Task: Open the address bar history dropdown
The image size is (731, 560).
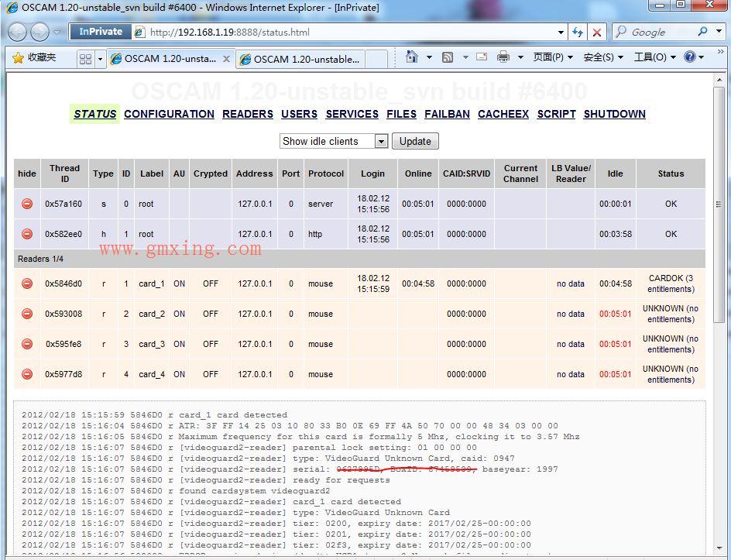Action: click(x=561, y=33)
